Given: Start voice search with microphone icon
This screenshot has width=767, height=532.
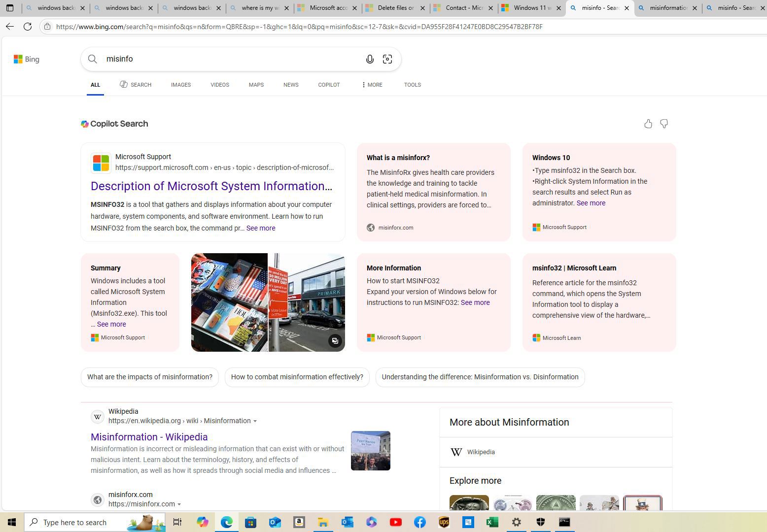Looking at the screenshot, I should pos(370,59).
